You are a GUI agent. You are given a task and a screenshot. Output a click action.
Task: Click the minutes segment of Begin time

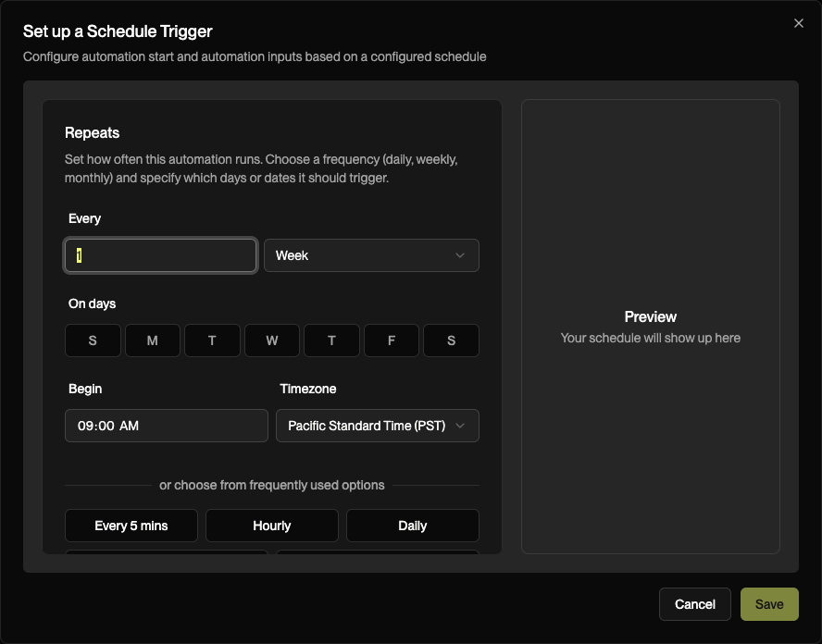tap(106, 426)
